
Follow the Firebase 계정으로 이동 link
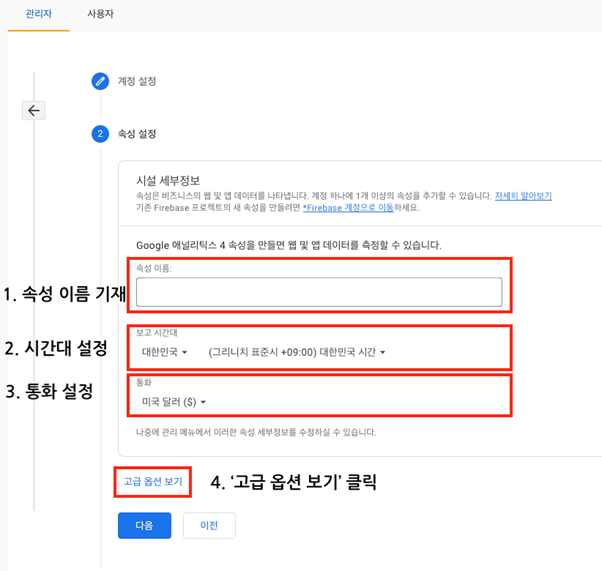[348, 208]
